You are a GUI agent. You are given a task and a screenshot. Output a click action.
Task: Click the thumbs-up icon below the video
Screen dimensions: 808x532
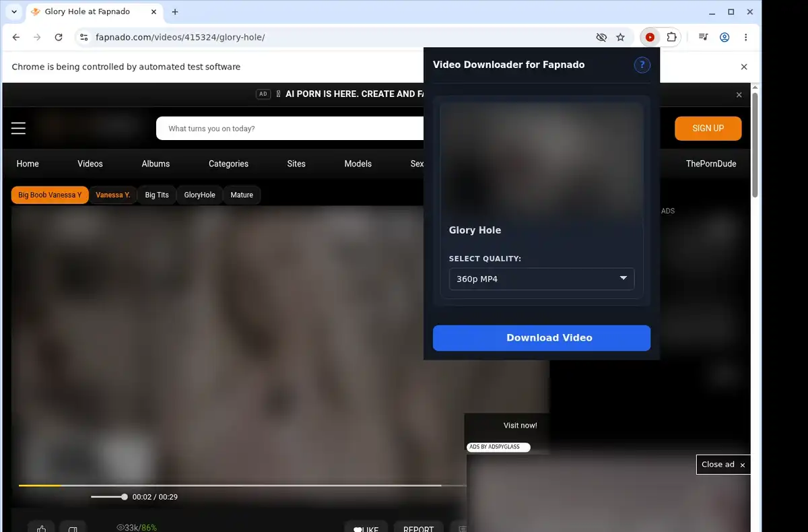pyautogui.click(x=41, y=529)
